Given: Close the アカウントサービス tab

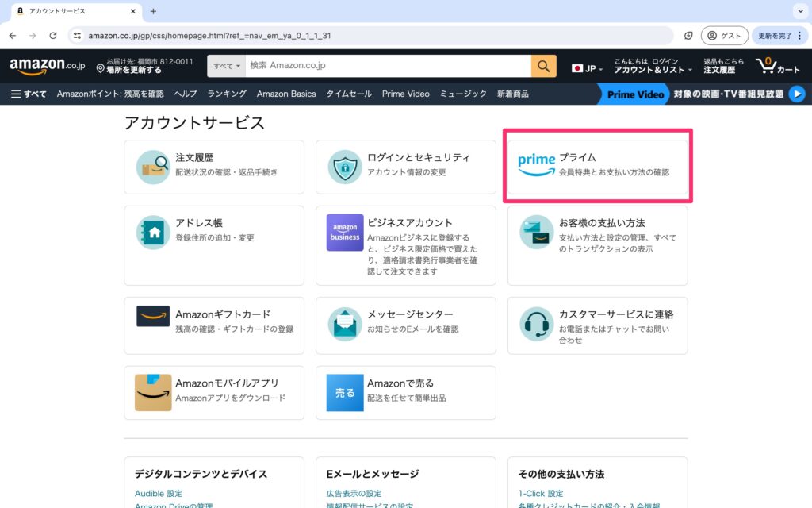Looking at the screenshot, I should [133, 11].
